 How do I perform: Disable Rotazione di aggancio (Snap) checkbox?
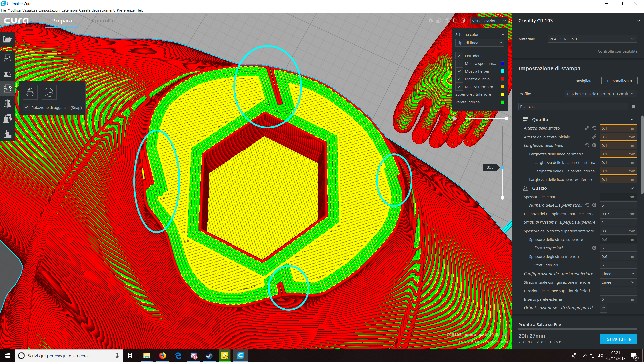coord(26,107)
